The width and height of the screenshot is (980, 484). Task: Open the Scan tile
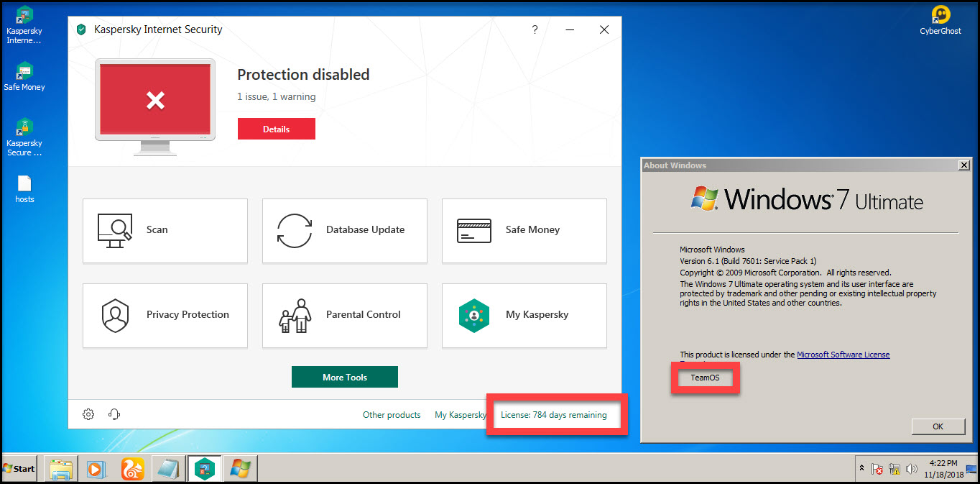tap(165, 231)
